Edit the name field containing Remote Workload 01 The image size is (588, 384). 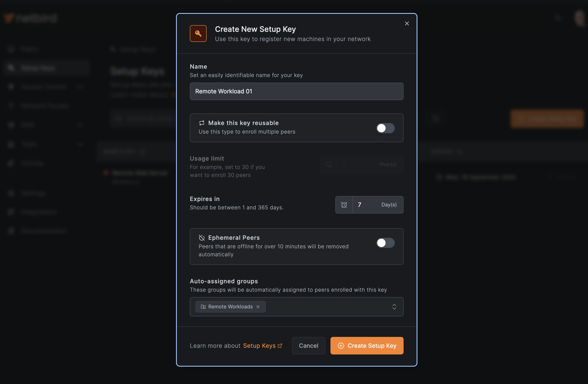coord(296,91)
